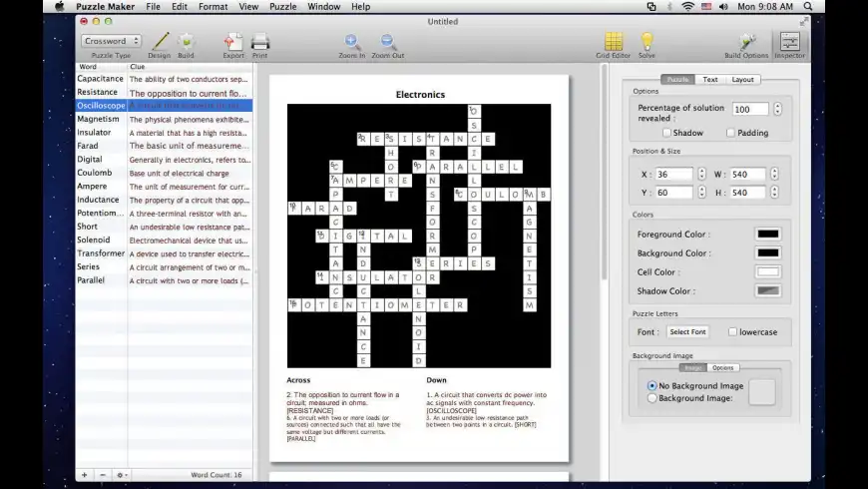Click the Design pencil icon

coord(160,42)
